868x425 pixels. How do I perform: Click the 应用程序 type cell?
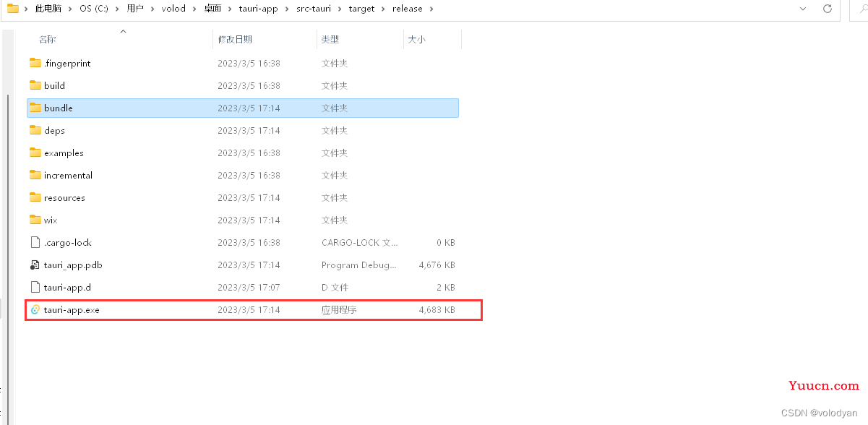pos(339,309)
